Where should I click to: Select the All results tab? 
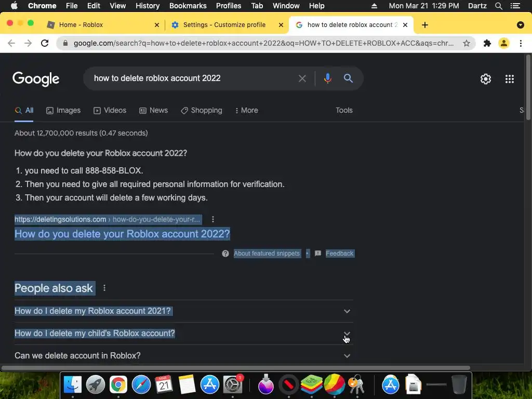pos(24,110)
